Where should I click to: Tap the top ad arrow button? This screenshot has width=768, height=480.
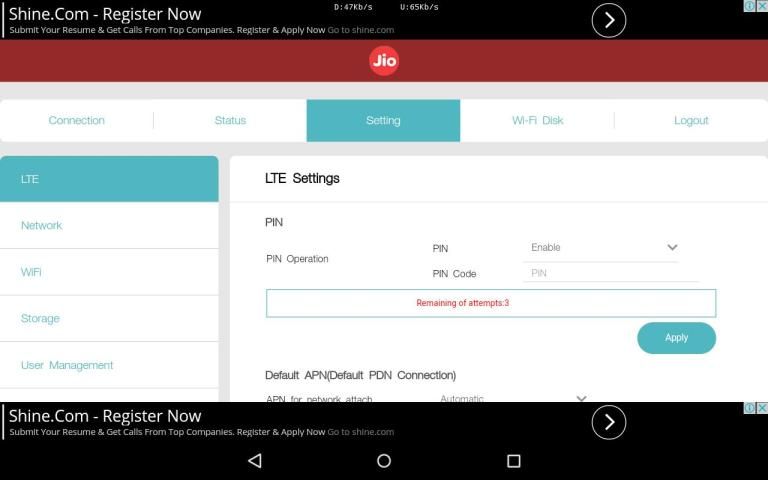(x=608, y=20)
